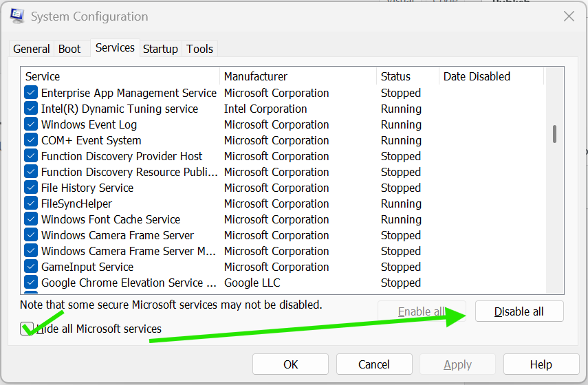Viewport: 588px width, 385px height.
Task: Click the Disable all button
Action: pos(519,311)
